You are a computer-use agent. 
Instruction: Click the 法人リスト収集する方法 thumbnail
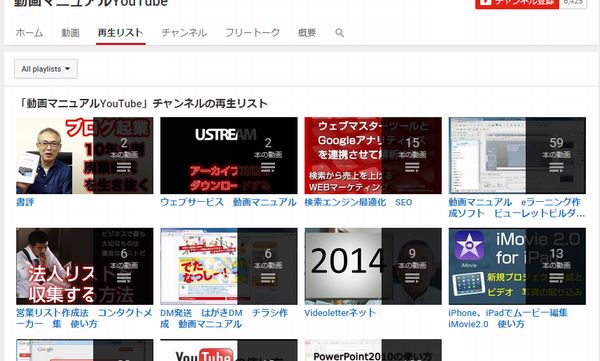(x=85, y=266)
